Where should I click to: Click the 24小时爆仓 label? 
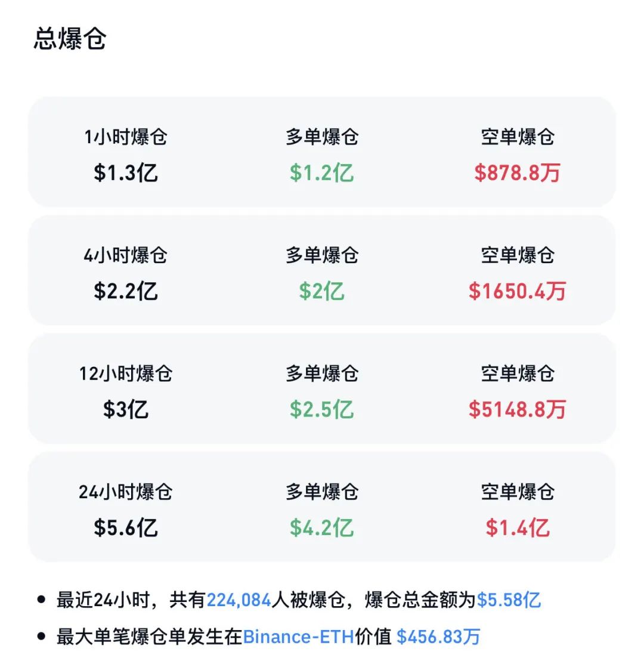pyautogui.click(x=125, y=491)
